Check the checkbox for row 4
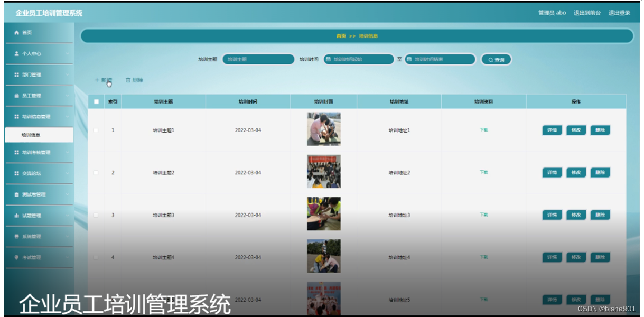Viewport: 644px width, 317px height. coord(96,257)
